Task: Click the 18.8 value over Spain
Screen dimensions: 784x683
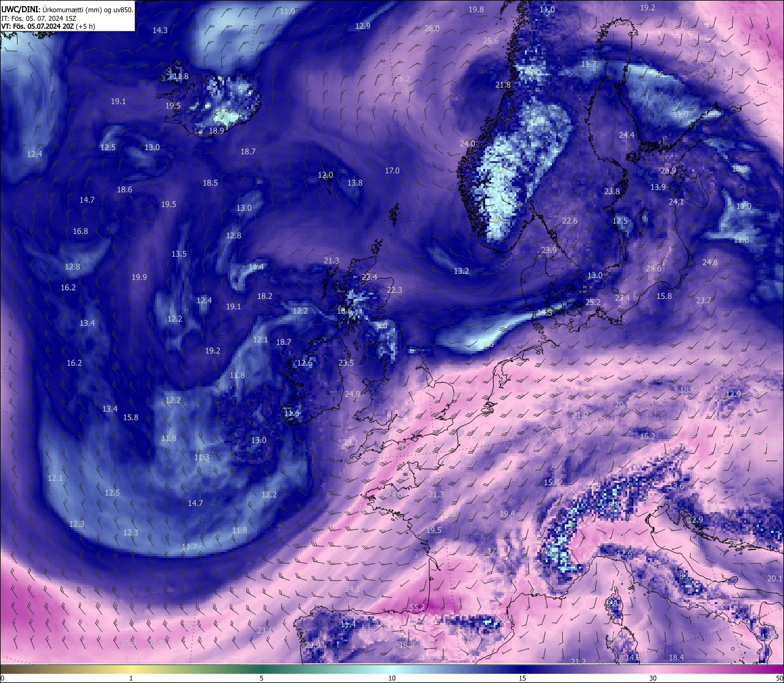Action: pos(407,645)
